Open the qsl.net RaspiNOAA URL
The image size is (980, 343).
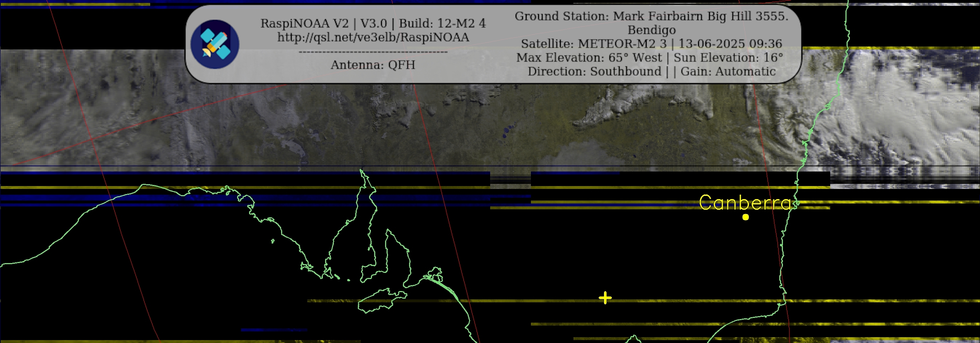point(373,37)
